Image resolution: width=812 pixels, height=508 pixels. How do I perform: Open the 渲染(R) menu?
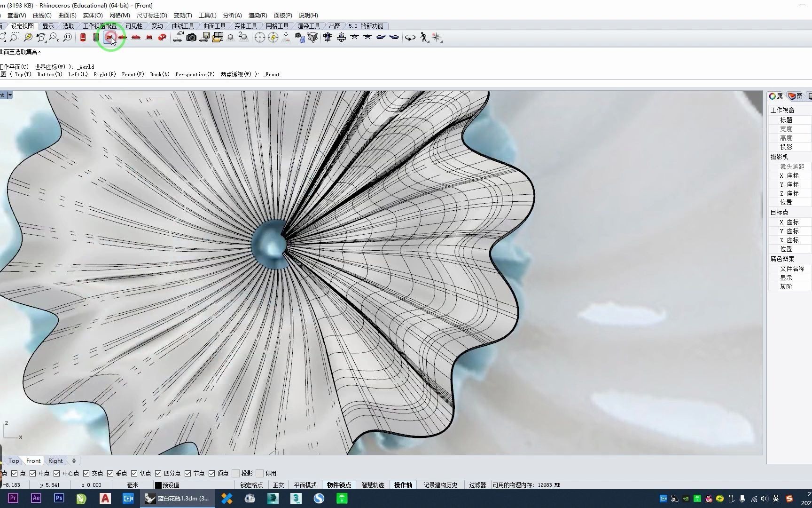pos(258,16)
